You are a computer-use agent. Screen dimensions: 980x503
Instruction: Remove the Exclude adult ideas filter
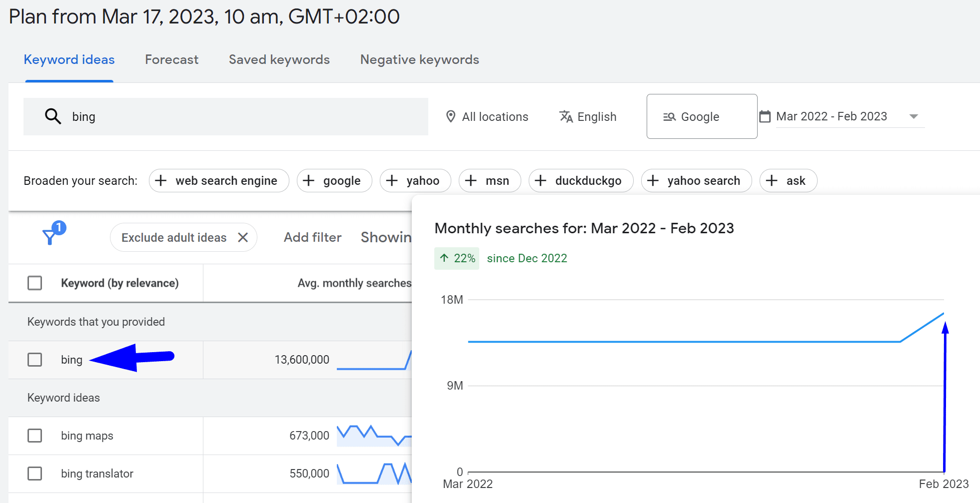point(243,237)
